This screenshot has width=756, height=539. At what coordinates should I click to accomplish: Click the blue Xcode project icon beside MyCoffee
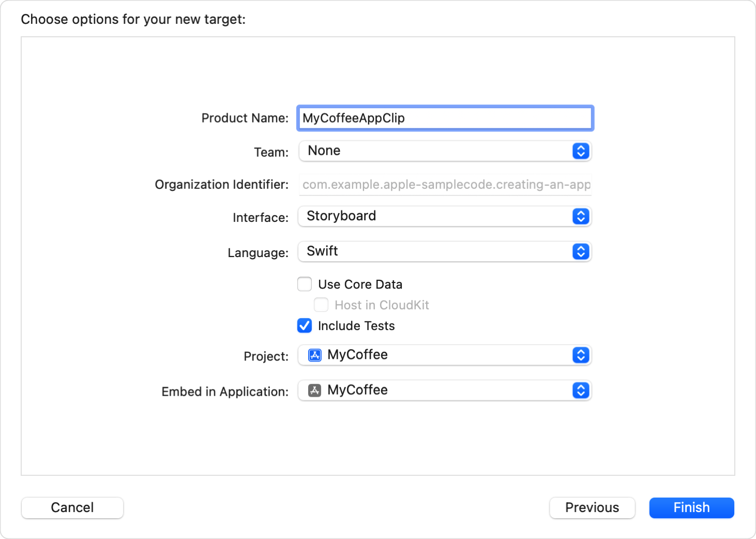tap(314, 355)
